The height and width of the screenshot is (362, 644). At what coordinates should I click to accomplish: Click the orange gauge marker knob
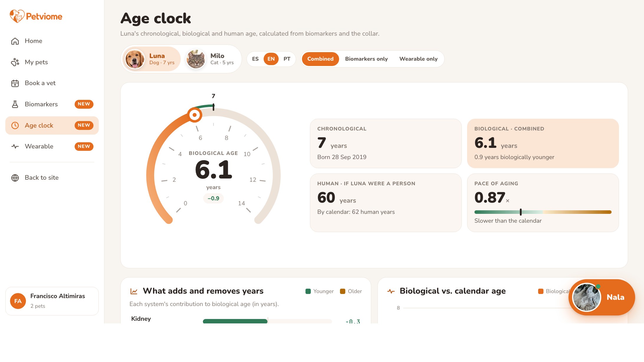click(x=195, y=115)
